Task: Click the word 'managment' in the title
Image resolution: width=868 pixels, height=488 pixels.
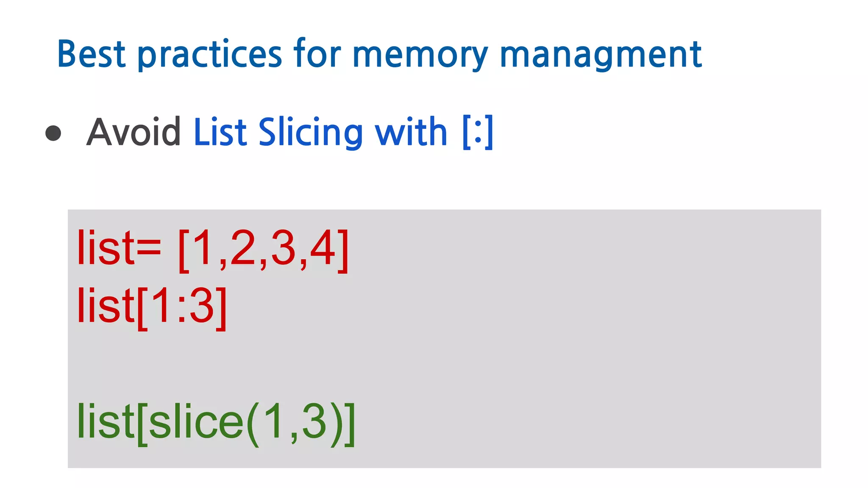Action: pyautogui.click(x=601, y=55)
